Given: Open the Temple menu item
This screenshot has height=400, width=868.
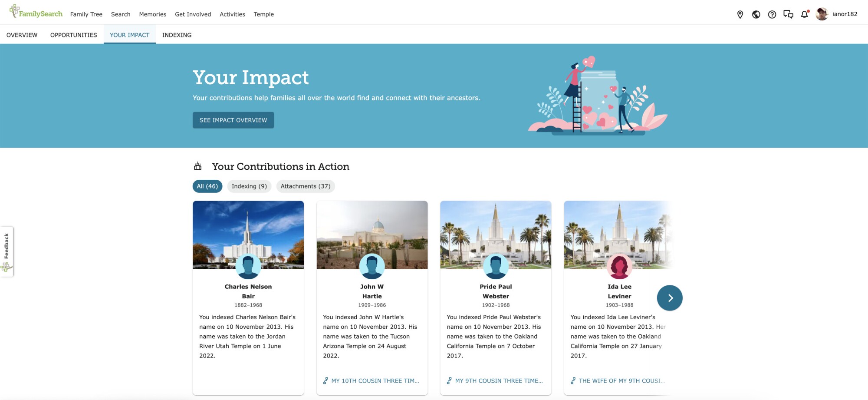Looking at the screenshot, I should (x=263, y=14).
